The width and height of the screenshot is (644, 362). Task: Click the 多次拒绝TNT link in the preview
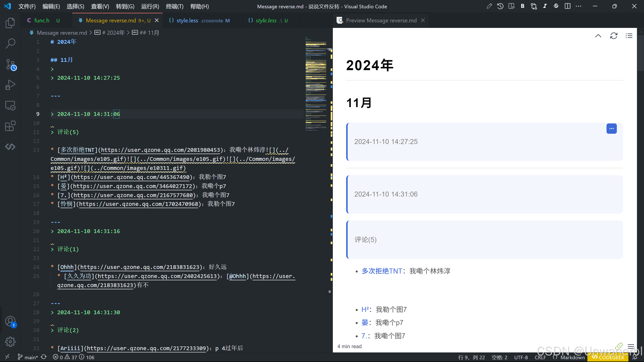point(382,271)
